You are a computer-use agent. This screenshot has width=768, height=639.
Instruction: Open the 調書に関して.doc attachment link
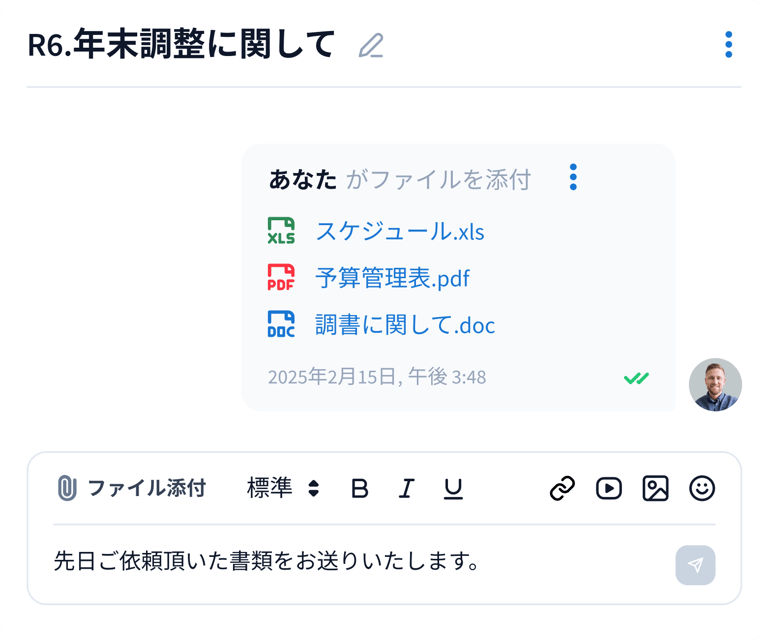click(x=405, y=325)
